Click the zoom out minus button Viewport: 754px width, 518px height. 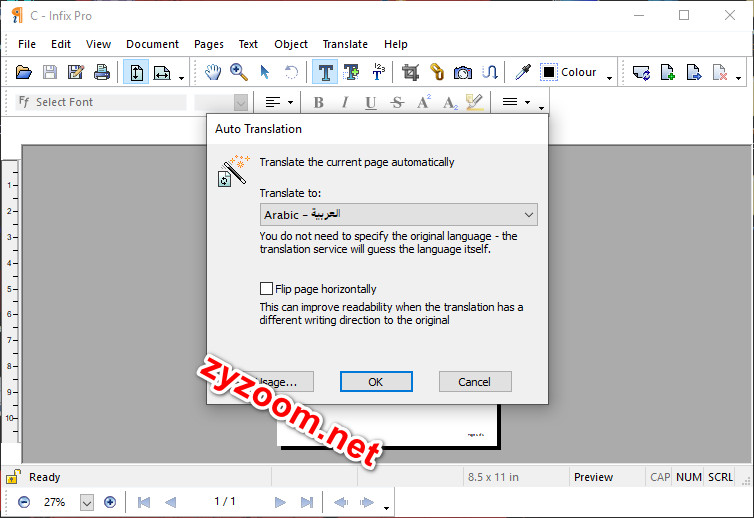tap(24, 502)
